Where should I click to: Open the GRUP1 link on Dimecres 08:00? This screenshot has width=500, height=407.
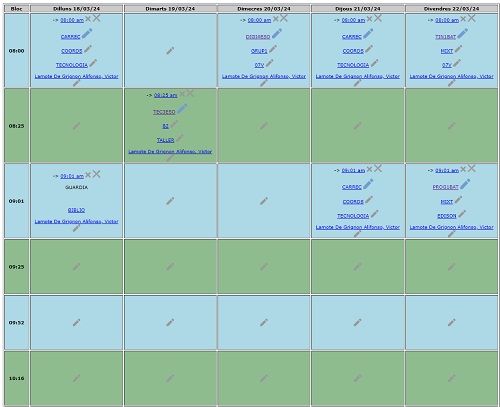pos(259,51)
